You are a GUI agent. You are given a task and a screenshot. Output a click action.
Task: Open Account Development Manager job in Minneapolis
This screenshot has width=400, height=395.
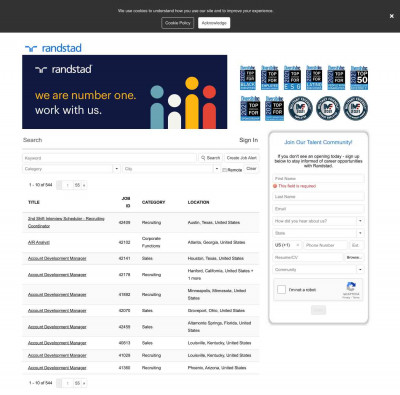click(x=57, y=295)
